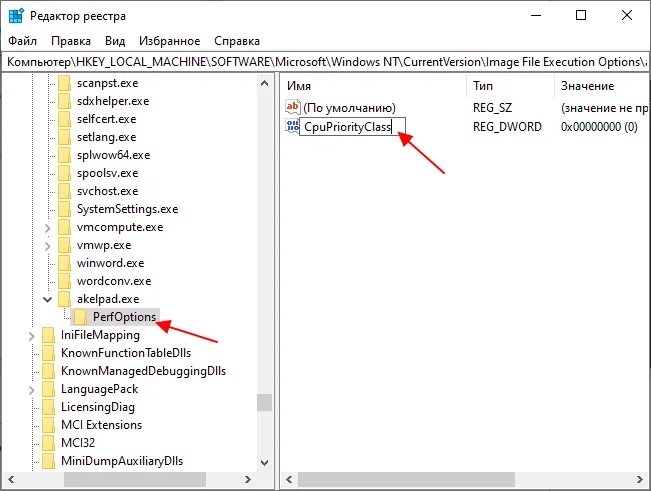Click the 0x00000000 (0) value cell
This screenshot has height=491, width=651.
pos(599,127)
